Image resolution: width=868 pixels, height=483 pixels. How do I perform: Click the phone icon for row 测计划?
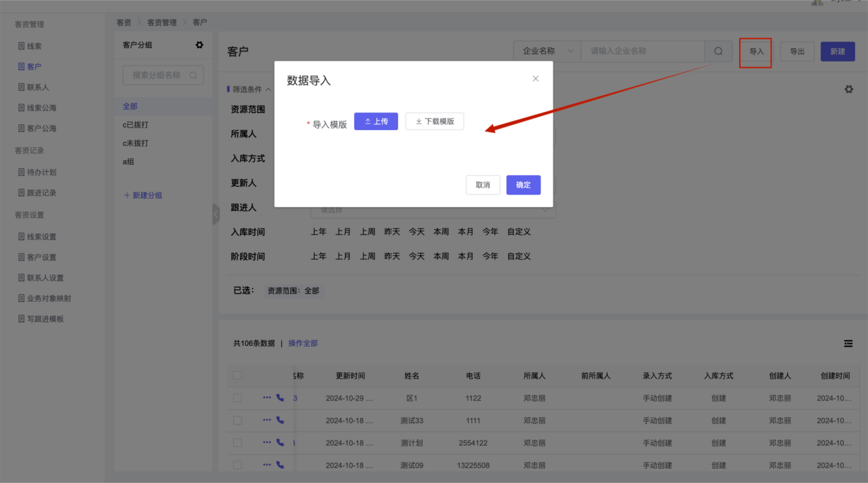[x=280, y=443]
